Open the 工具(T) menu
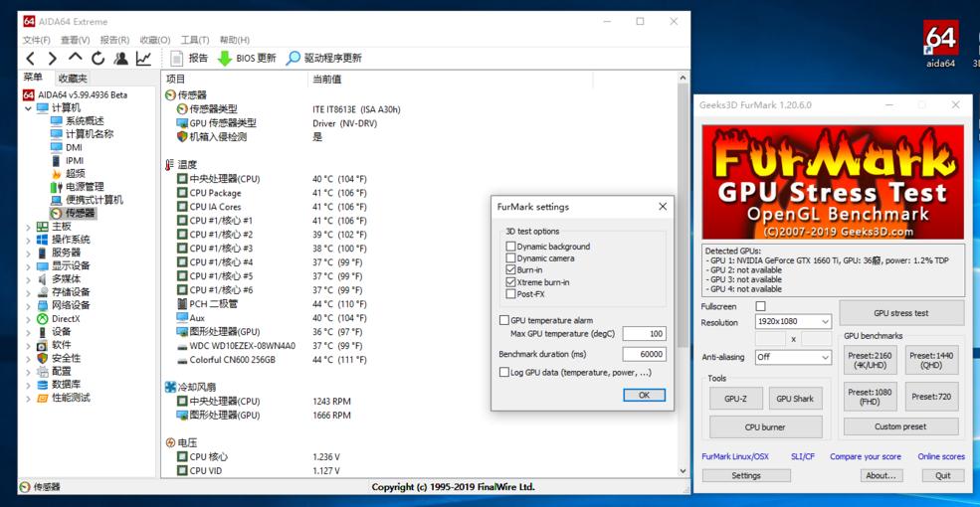The height and width of the screenshot is (507, 980). pos(194,40)
